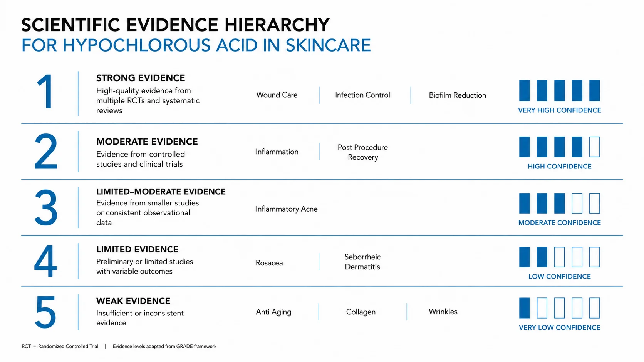
Task: Select the "Infection Control" topic
Action: click(x=362, y=95)
